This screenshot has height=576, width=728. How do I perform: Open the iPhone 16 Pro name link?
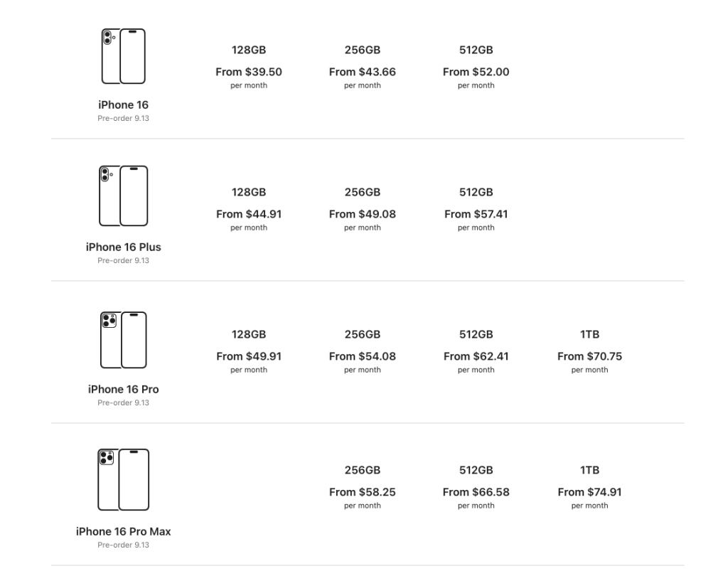pyautogui.click(x=123, y=390)
